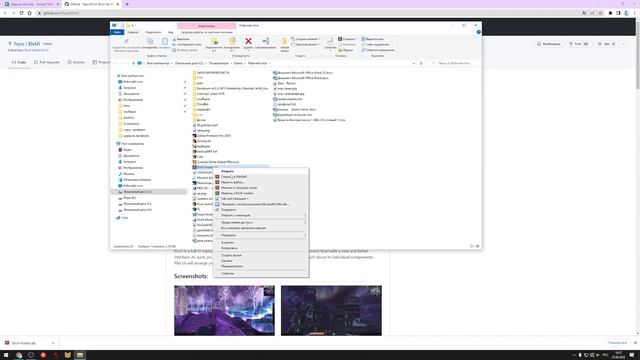Screen dimensions: 640x360
Task: Click the Copy to folder icon in ribbon
Action: [232, 41]
